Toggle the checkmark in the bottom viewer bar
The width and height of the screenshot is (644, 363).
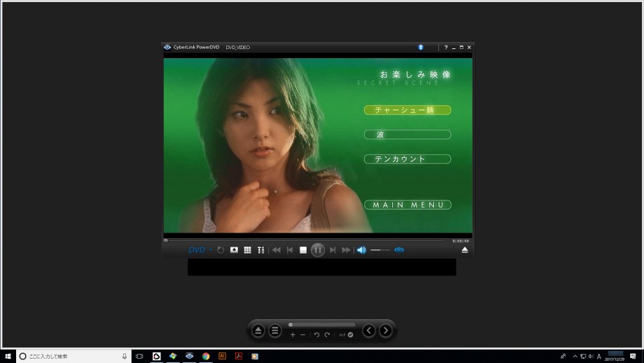(350, 335)
